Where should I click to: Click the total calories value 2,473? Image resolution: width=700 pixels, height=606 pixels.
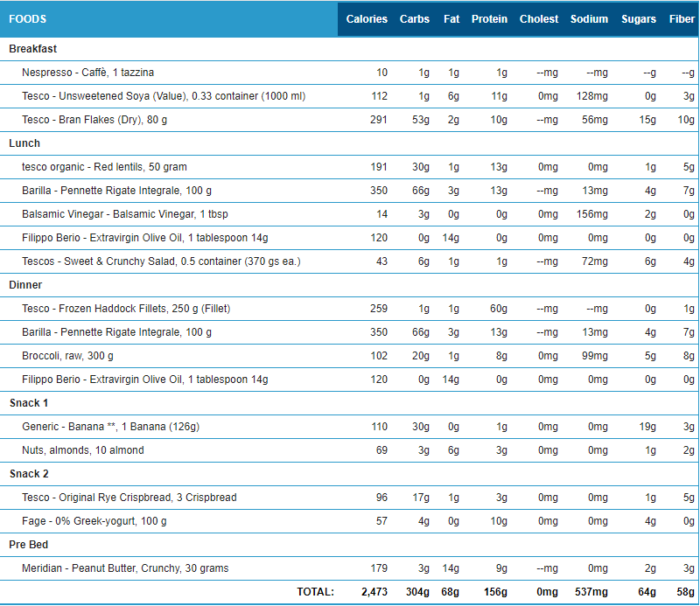374,592
